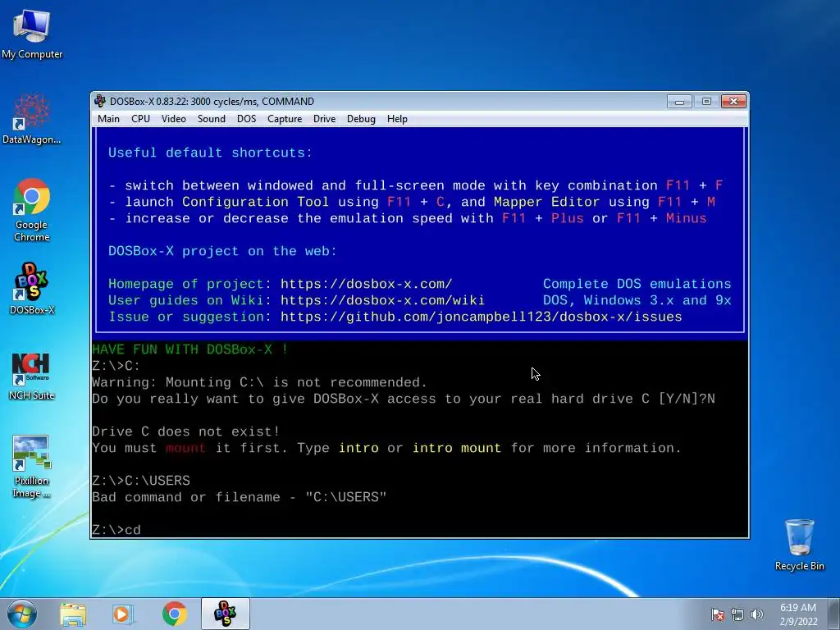840x630 pixels.
Task: Click 'Mapper Editor' text in shortcuts list
Action: (546, 202)
